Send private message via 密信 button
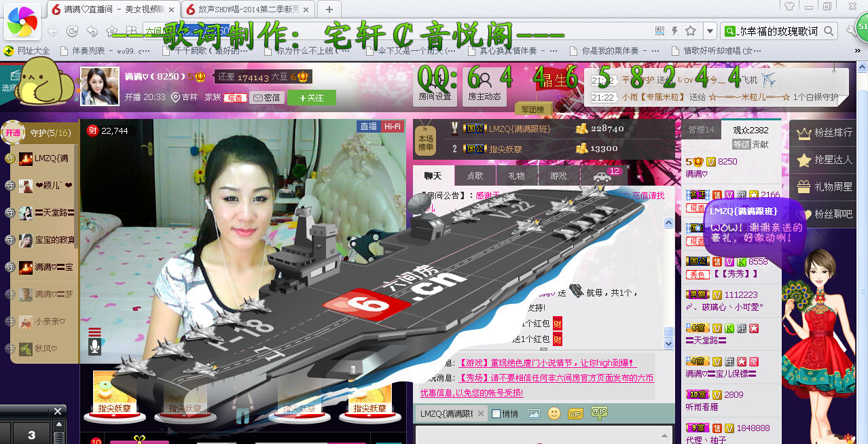The image size is (868, 444). (267, 98)
